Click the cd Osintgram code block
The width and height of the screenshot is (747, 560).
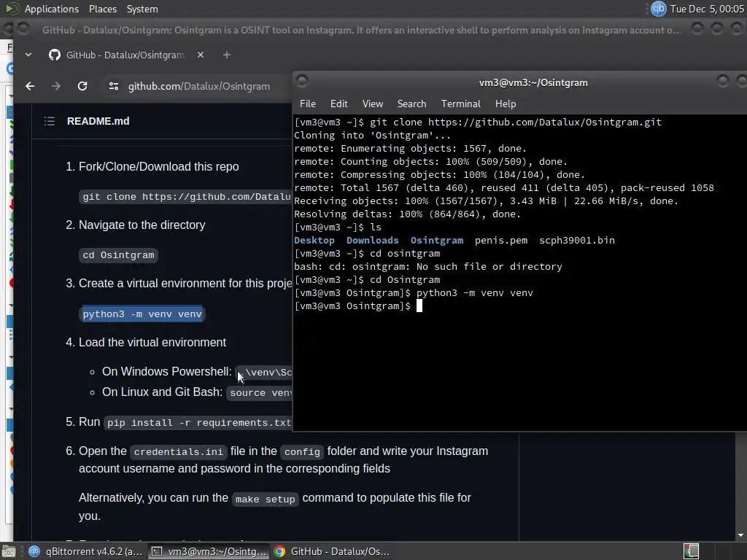click(x=118, y=254)
